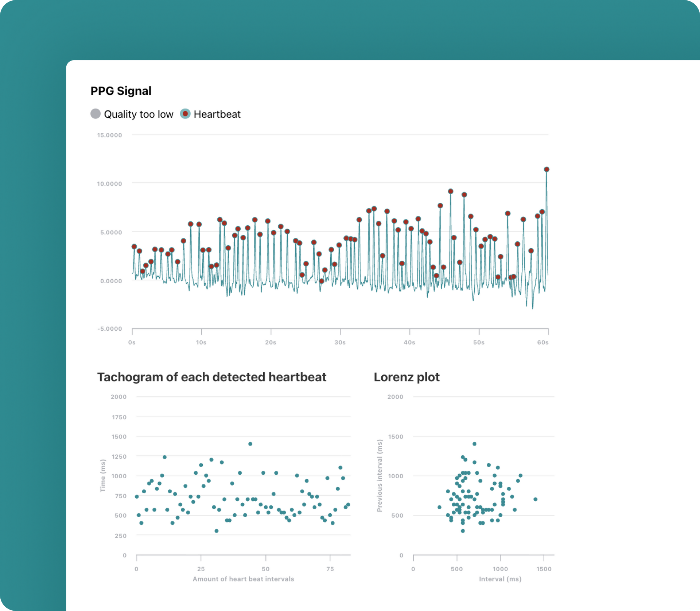The height and width of the screenshot is (611, 700).
Task: Select the lowest Tachogram point near 300 ms
Action: point(217,531)
